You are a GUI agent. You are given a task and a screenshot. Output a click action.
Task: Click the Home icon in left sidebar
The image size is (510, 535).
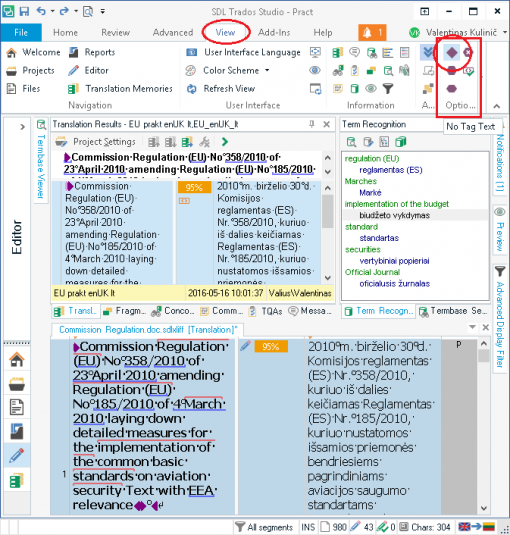click(x=16, y=359)
